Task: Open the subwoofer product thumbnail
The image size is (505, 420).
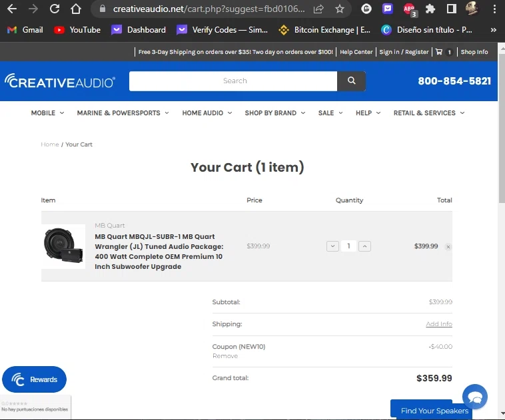Action: (63, 246)
